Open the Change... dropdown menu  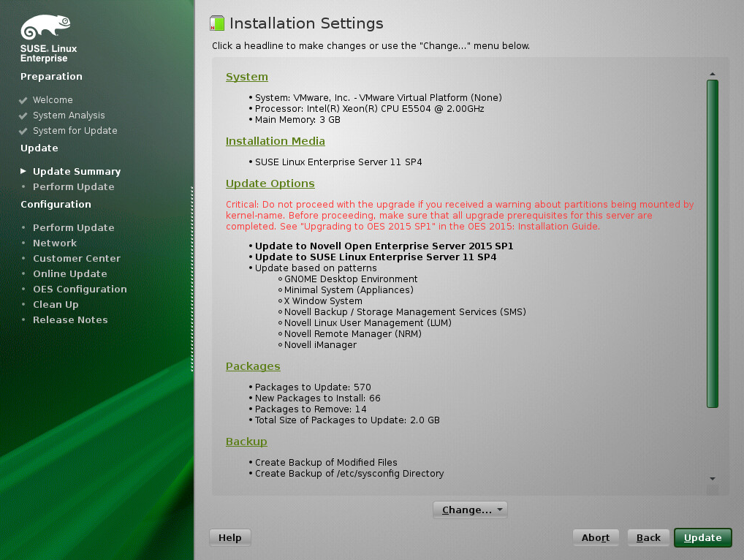coord(470,510)
